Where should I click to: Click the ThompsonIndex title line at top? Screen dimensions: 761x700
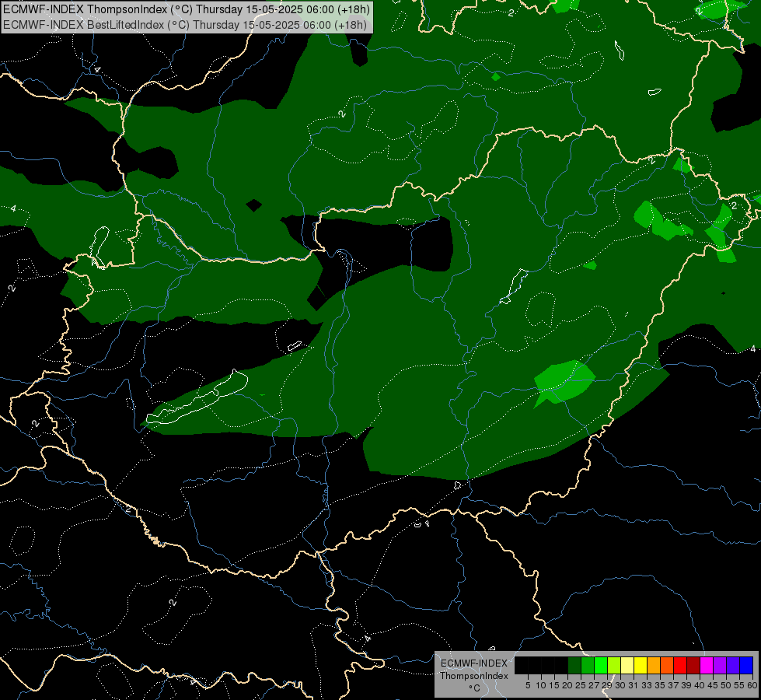click(187, 9)
